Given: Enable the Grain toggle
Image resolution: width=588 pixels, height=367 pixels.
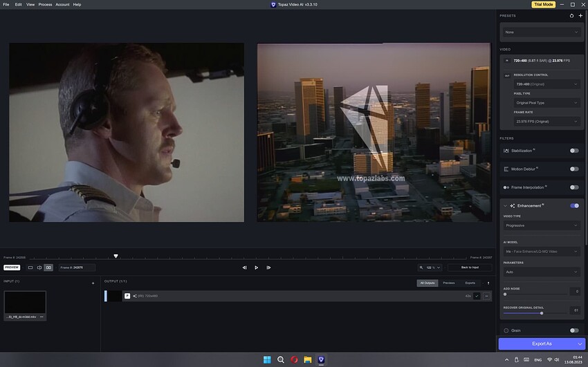Looking at the screenshot, I should (574, 330).
